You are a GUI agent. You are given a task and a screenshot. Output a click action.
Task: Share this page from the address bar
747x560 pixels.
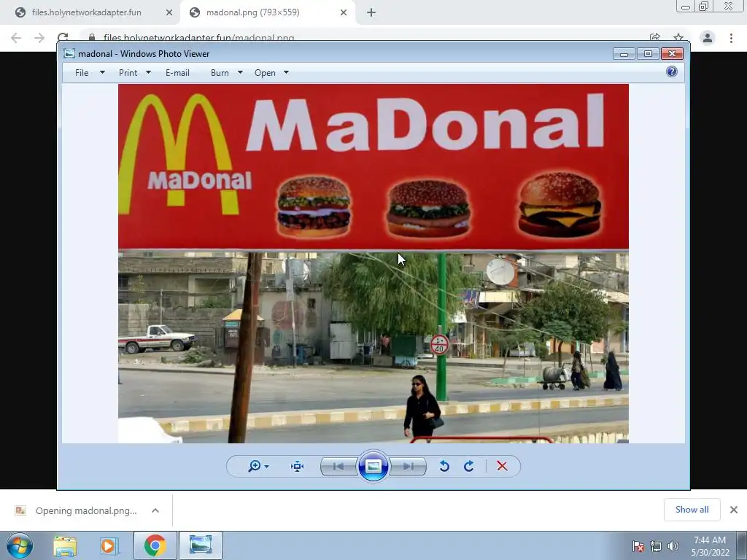pyautogui.click(x=655, y=38)
